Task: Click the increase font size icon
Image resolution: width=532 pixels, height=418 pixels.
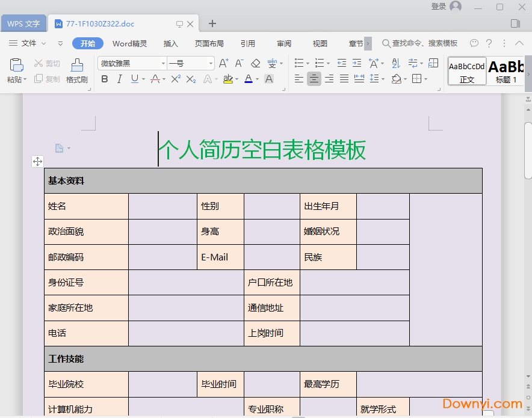Action: point(223,63)
